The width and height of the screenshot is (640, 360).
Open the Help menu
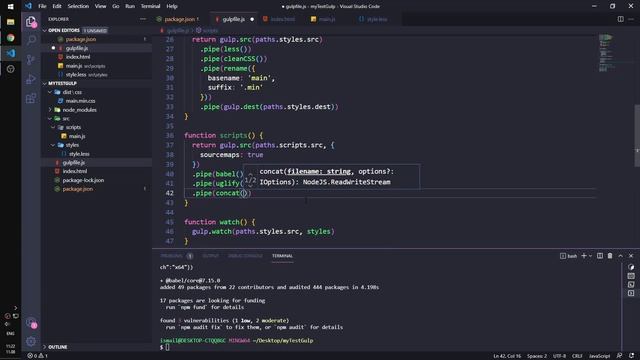tap(172, 6)
